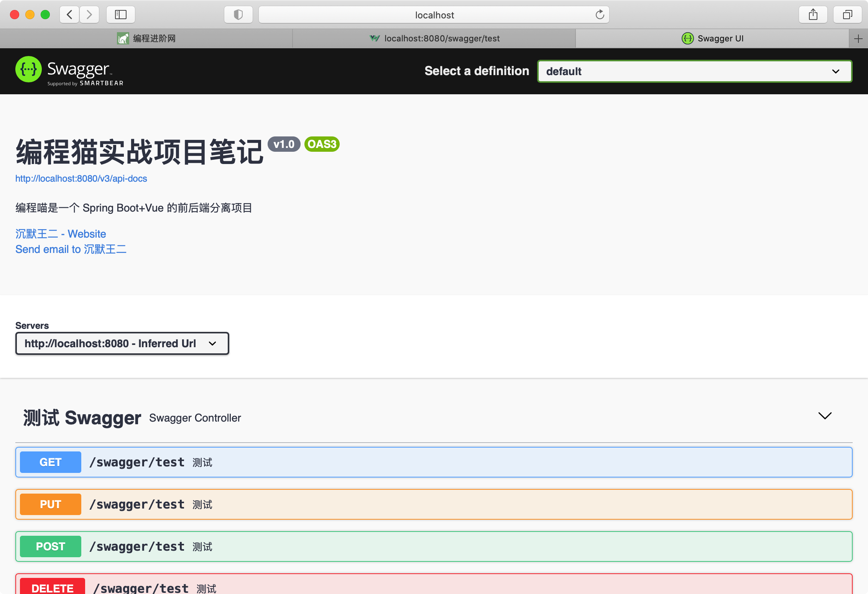Viewport: 868px width, 594px height.
Task: Switch to the 编程进阶网 tab
Action: (146, 39)
